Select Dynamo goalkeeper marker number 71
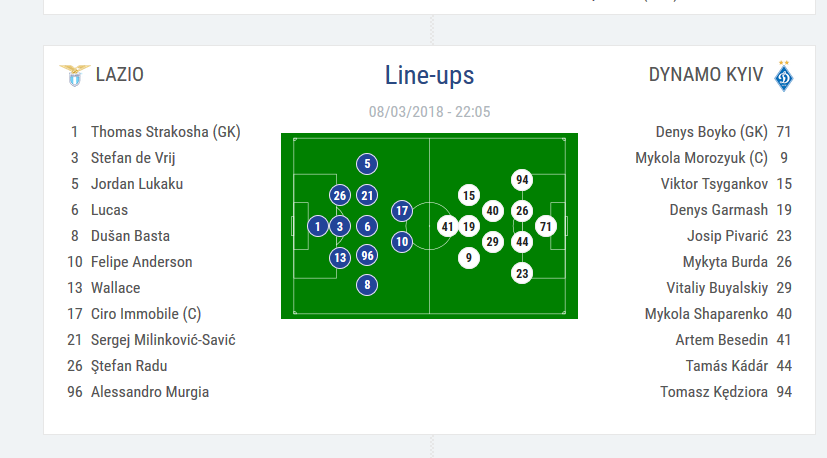This screenshot has width=827, height=458. click(x=545, y=226)
